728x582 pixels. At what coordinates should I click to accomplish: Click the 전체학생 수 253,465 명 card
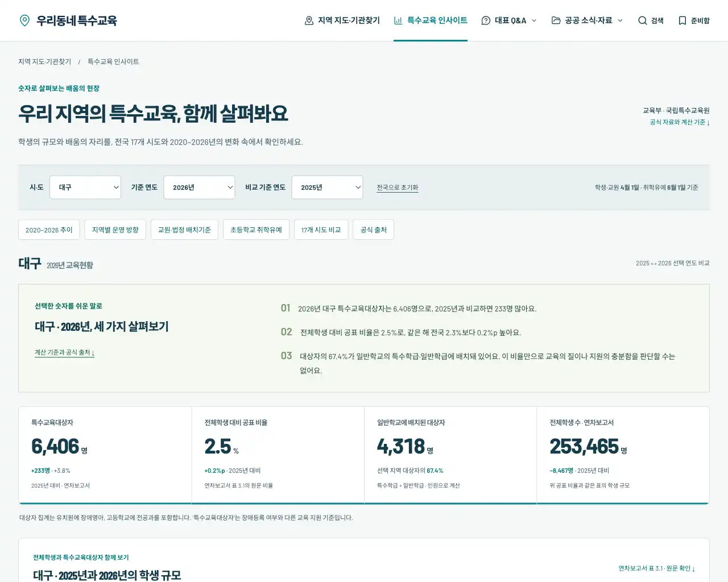click(x=623, y=455)
